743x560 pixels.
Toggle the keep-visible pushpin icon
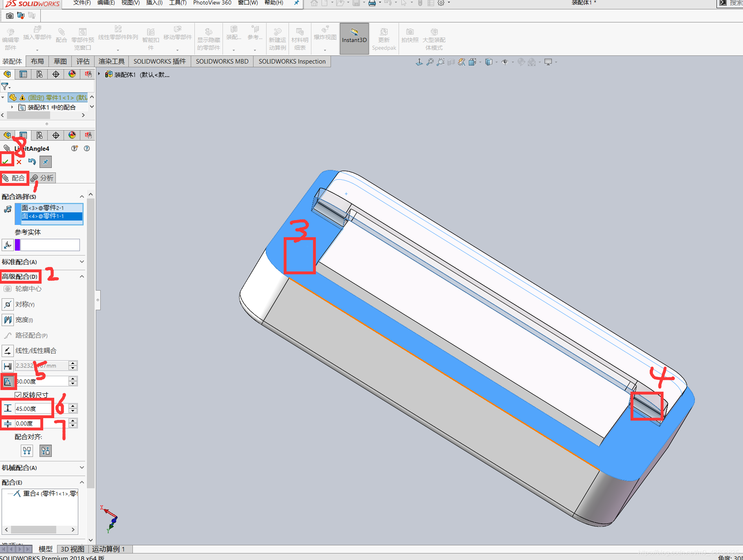(x=46, y=162)
